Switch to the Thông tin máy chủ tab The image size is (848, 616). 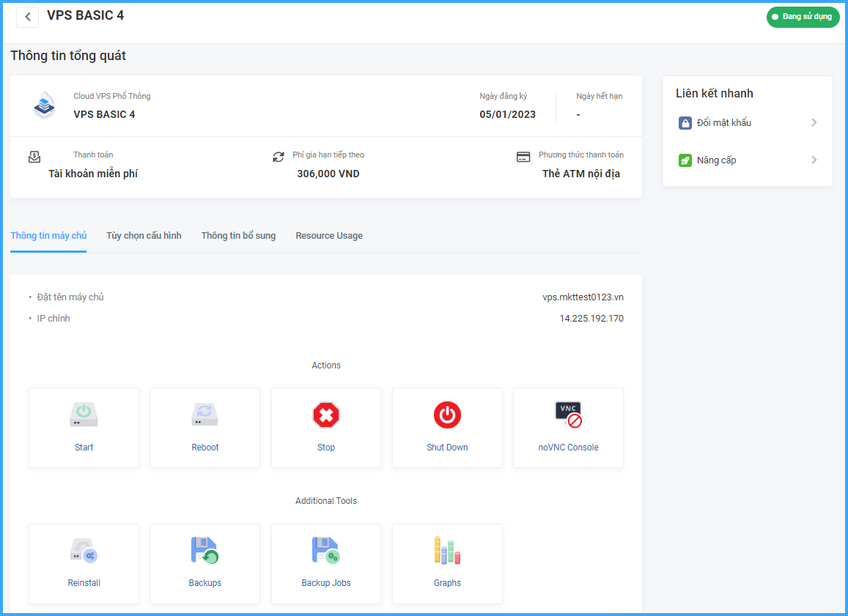click(x=48, y=236)
